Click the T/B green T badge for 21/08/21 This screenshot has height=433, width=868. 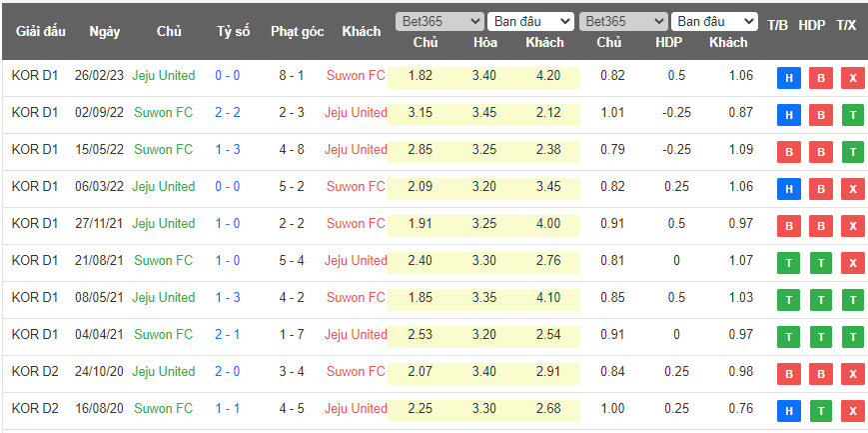[x=788, y=264]
